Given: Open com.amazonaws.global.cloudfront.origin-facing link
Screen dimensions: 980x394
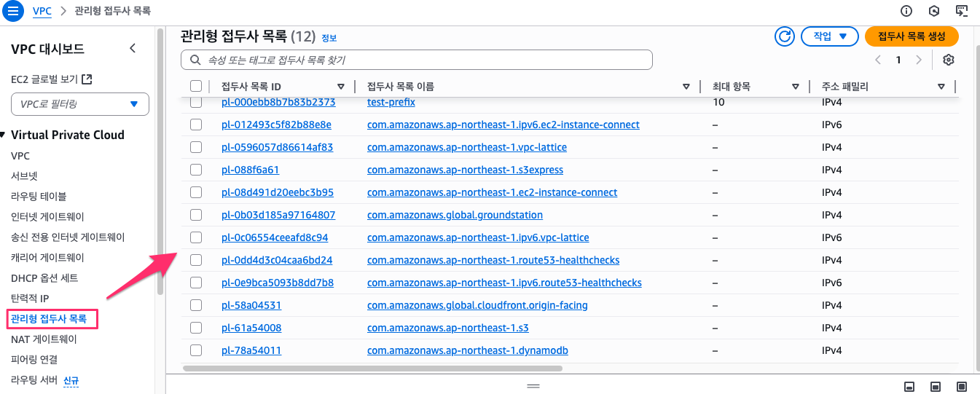Looking at the screenshot, I should click(x=477, y=305).
